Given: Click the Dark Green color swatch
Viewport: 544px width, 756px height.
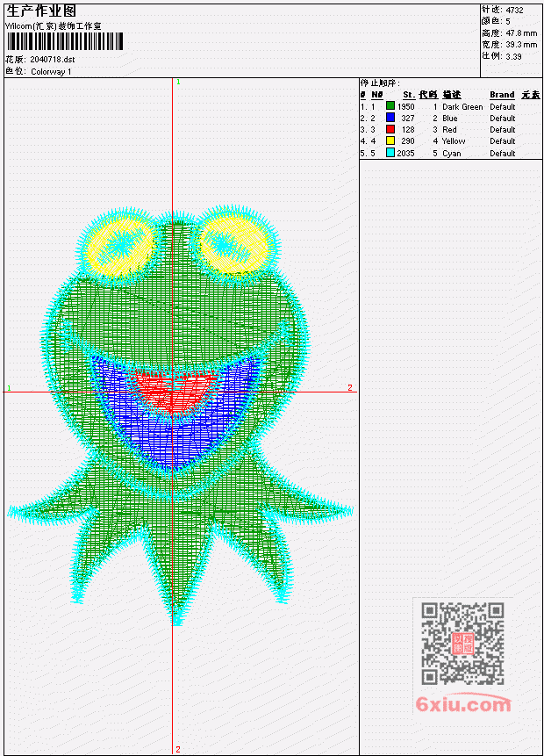Looking at the screenshot, I should pos(390,106).
